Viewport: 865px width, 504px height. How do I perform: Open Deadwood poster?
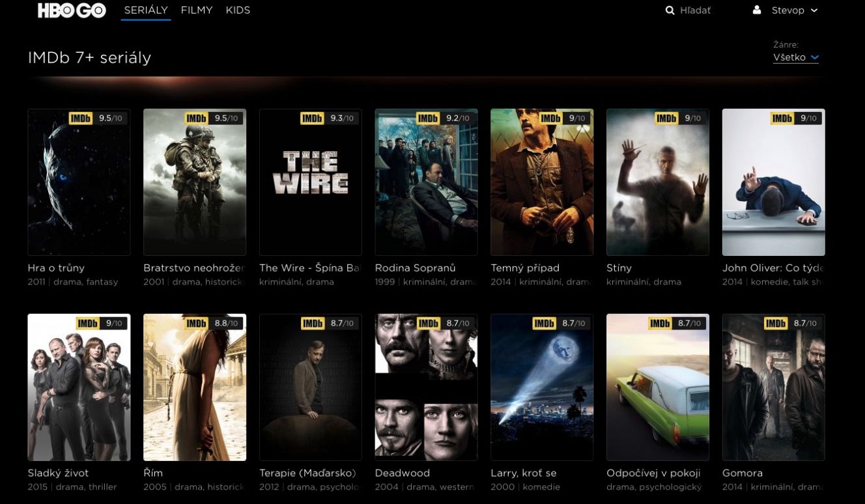click(426, 387)
